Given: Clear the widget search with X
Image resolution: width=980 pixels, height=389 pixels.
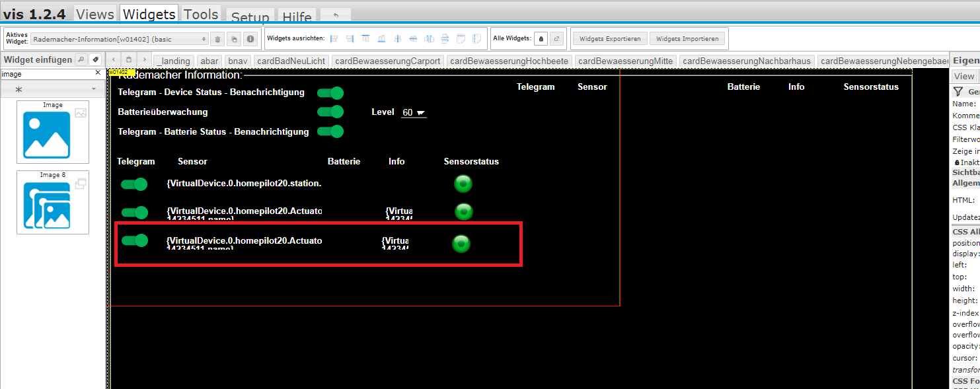Looking at the screenshot, I should 98,73.
